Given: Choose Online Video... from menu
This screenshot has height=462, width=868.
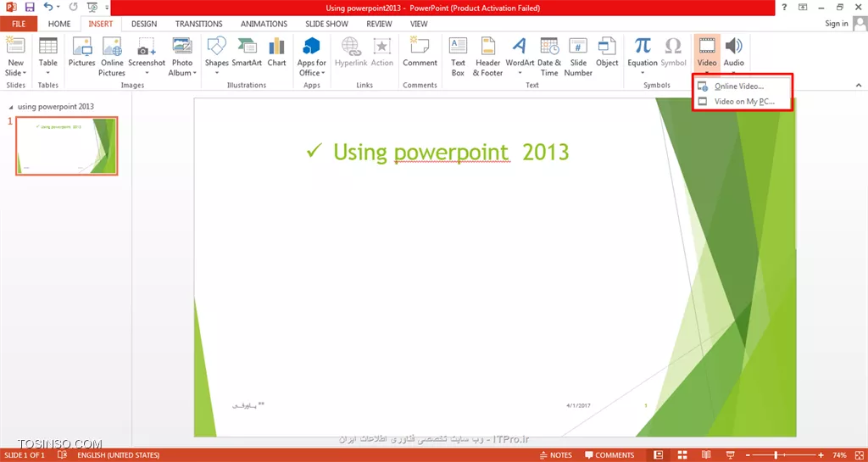Looking at the screenshot, I should tap(743, 86).
